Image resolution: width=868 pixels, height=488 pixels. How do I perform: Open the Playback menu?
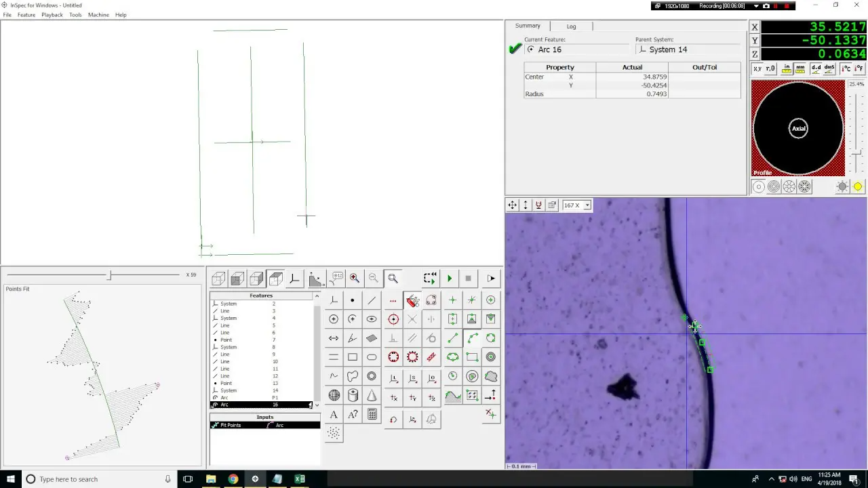tap(52, 15)
